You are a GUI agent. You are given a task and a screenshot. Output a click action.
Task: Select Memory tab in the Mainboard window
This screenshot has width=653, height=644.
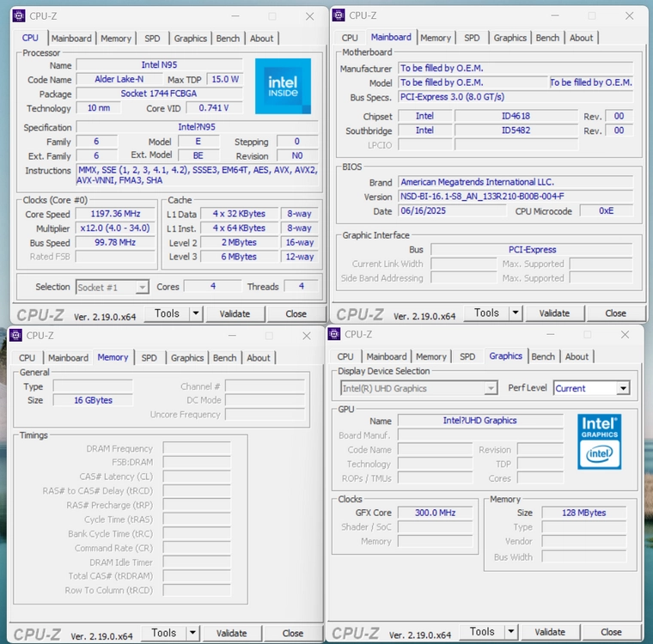coord(436,38)
